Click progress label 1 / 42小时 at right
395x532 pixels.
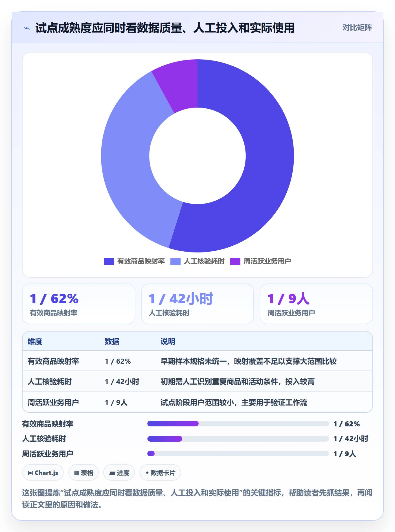pyautogui.click(x=351, y=439)
